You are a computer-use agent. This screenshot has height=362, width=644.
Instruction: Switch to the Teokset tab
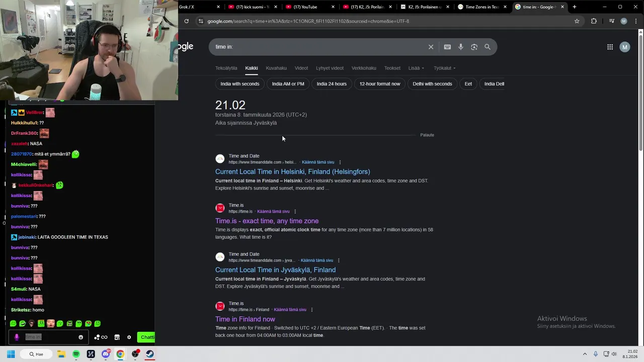[x=392, y=68]
